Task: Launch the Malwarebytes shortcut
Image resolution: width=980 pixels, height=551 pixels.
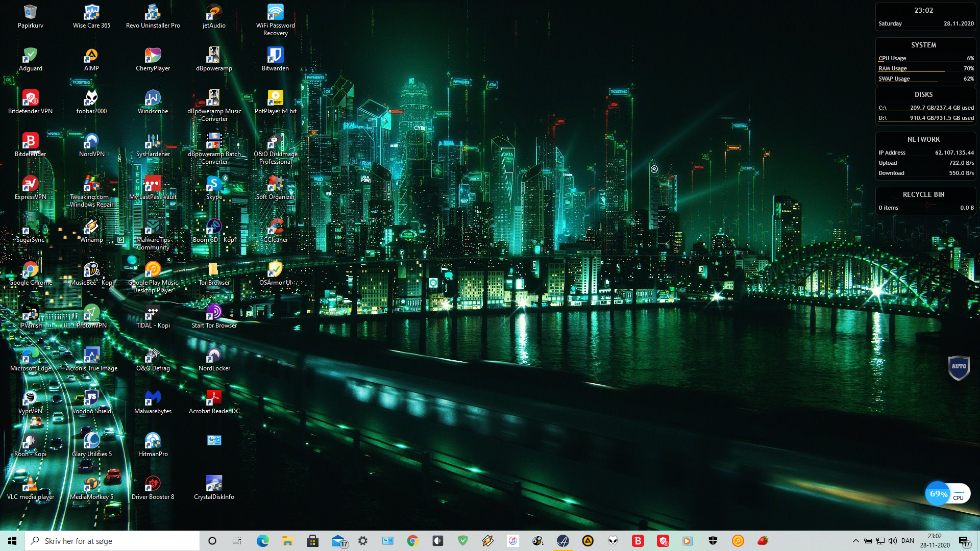Action: click(x=153, y=398)
